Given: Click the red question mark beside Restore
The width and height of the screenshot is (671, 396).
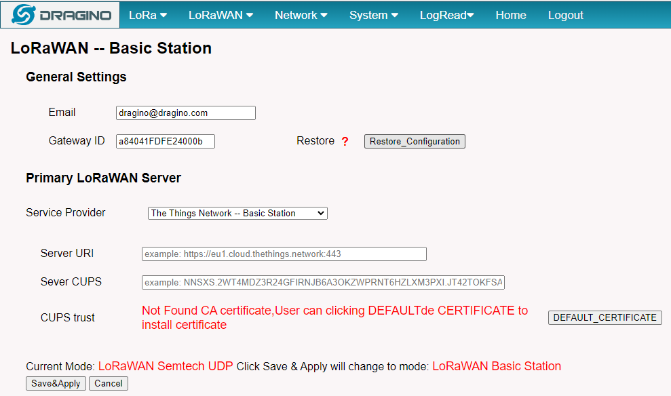Looking at the screenshot, I should (345, 141).
